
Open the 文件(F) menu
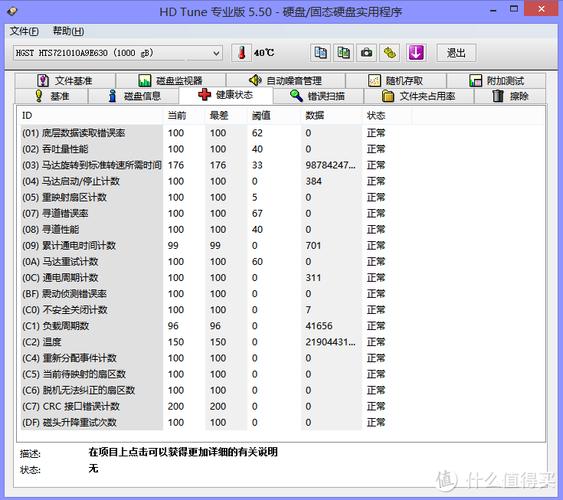click(24, 31)
